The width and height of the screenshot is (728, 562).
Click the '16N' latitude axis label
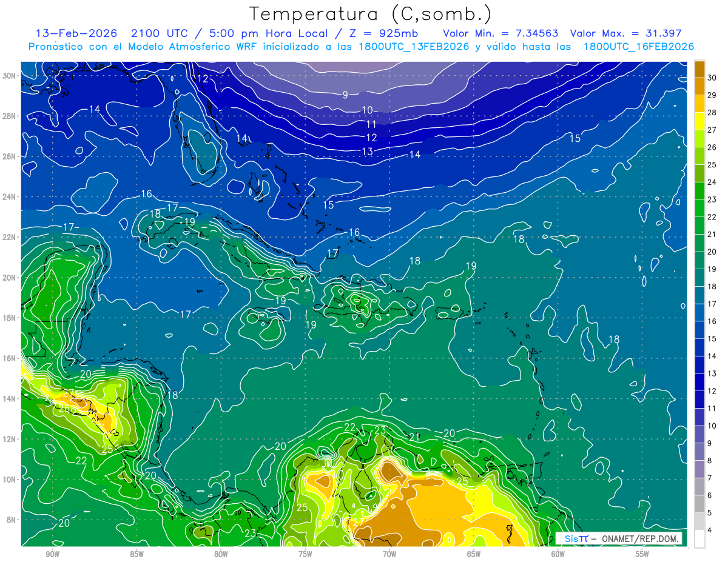pos(10,358)
